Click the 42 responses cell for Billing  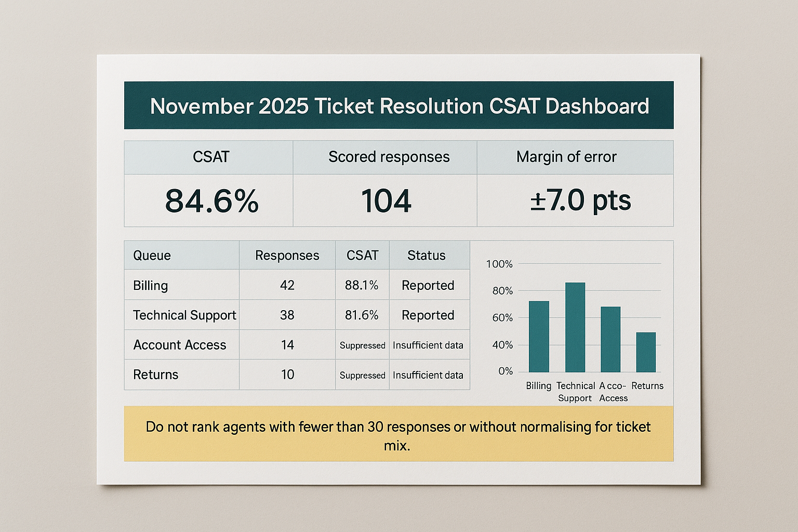tap(287, 285)
